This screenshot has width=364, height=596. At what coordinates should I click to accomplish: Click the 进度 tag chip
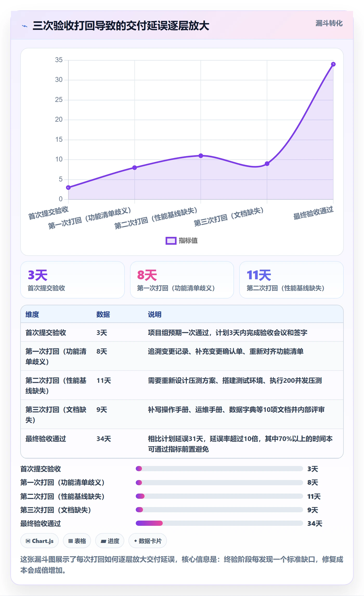(x=110, y=541)
